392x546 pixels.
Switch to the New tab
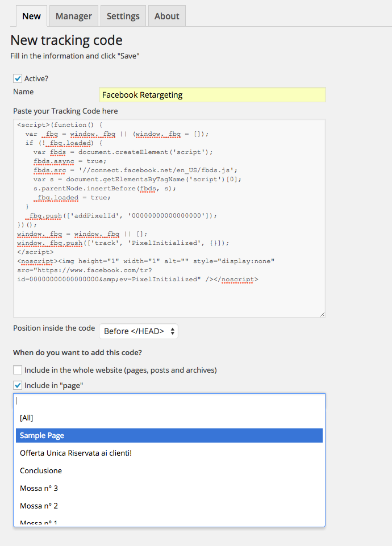pos(31,16)
